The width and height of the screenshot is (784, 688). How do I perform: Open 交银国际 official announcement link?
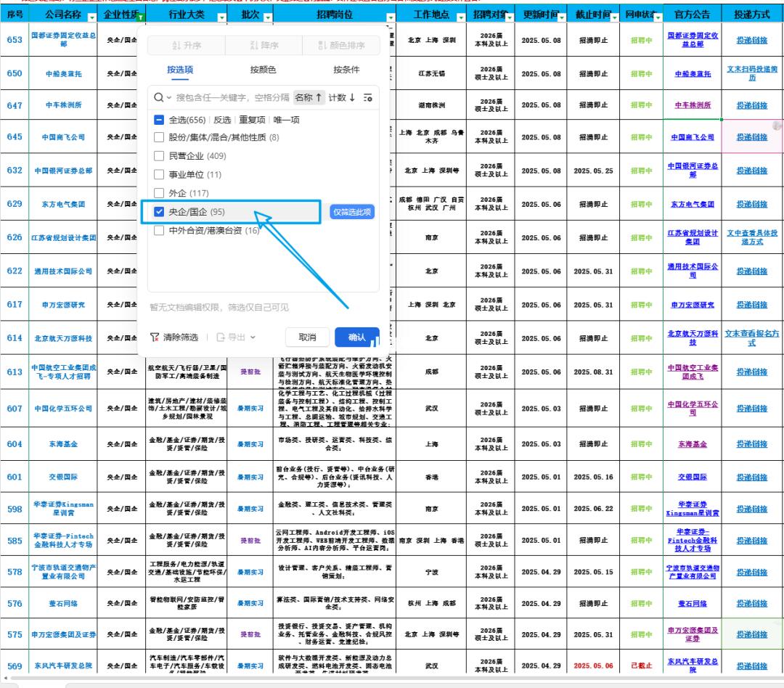[693, 477]
